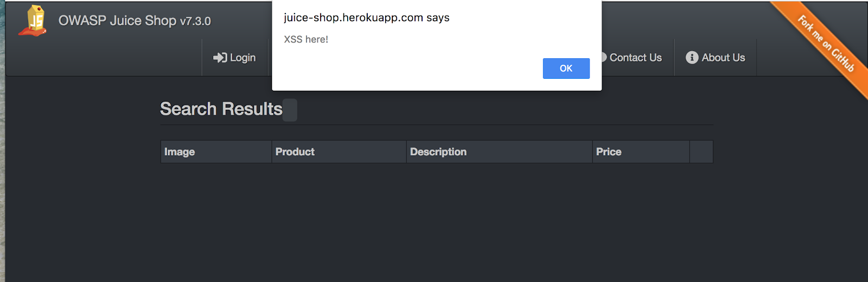Click the Image column header
This screenshot has height=282, width=868.
click(180, 152)
